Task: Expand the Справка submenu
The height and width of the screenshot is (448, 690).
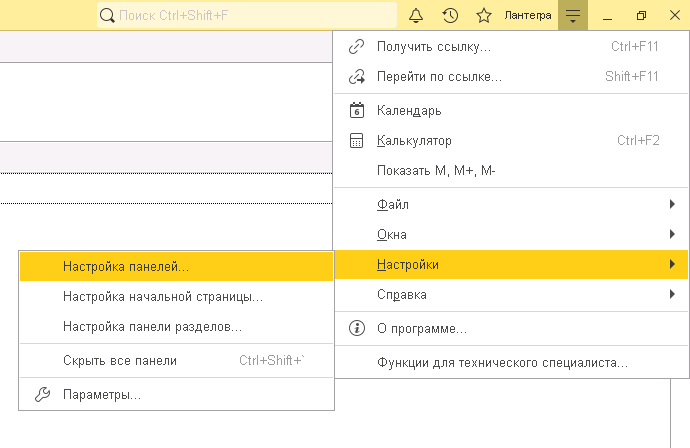Action: click(510, 295)
